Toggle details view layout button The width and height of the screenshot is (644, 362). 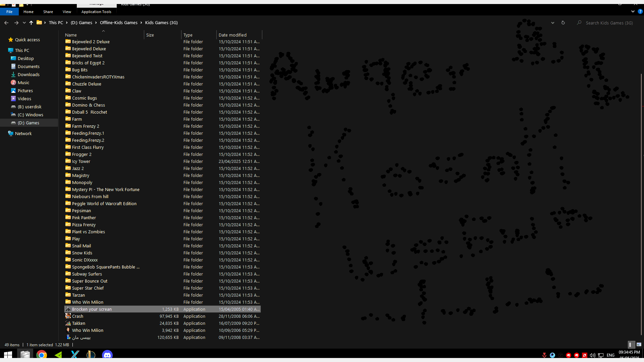pyautogui.click(x=631, y=345)
